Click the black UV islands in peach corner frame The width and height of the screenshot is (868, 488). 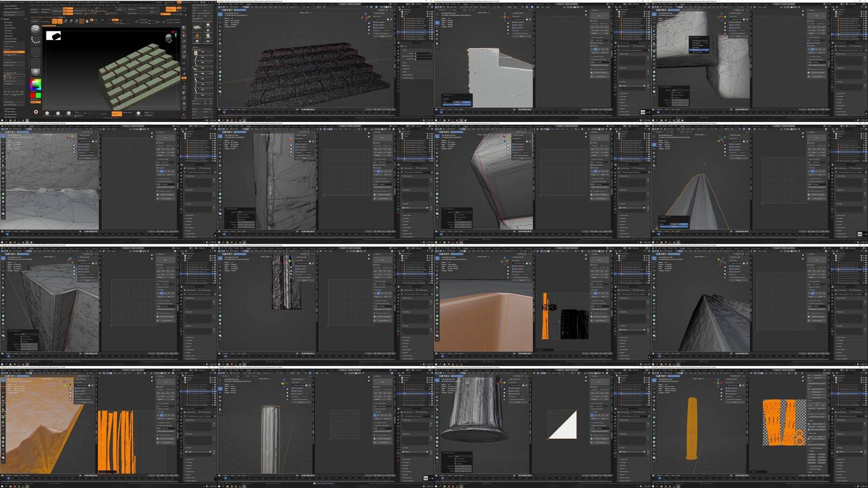pyautogui.click(x=574, y=324)
